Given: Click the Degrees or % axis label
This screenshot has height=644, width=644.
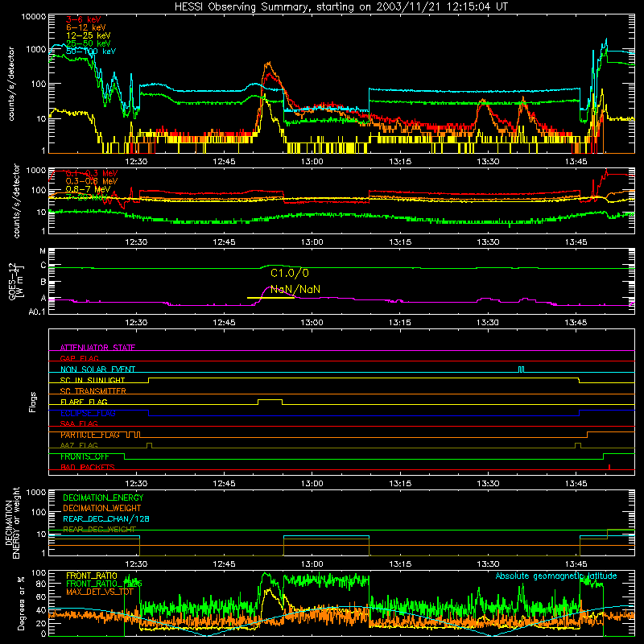Looking at the screenshot, I should coord(21,603).
